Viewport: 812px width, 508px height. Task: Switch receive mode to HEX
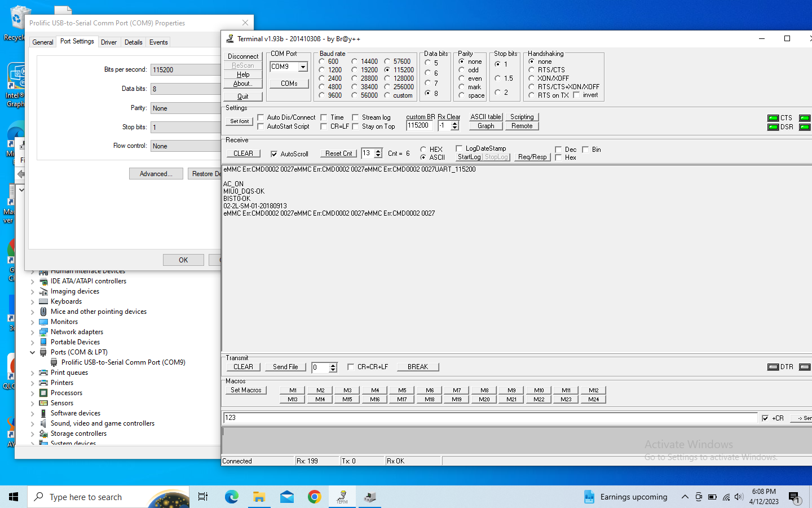[423, 150]
